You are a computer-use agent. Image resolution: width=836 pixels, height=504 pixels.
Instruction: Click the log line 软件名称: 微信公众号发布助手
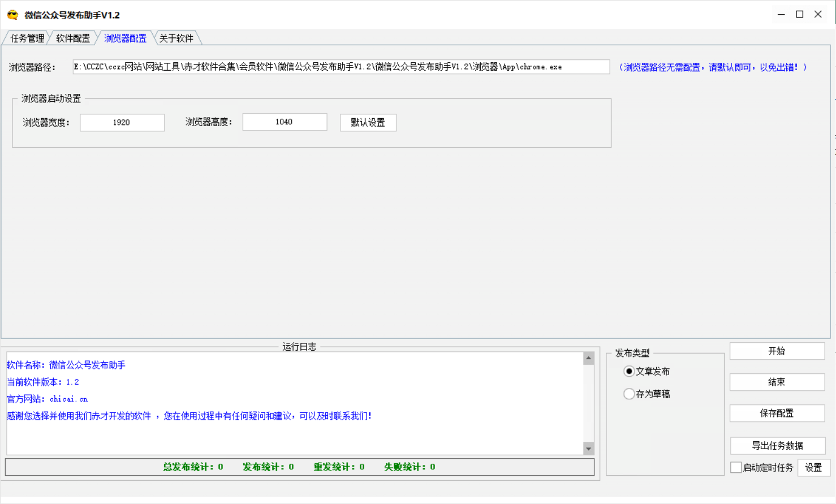66,365
